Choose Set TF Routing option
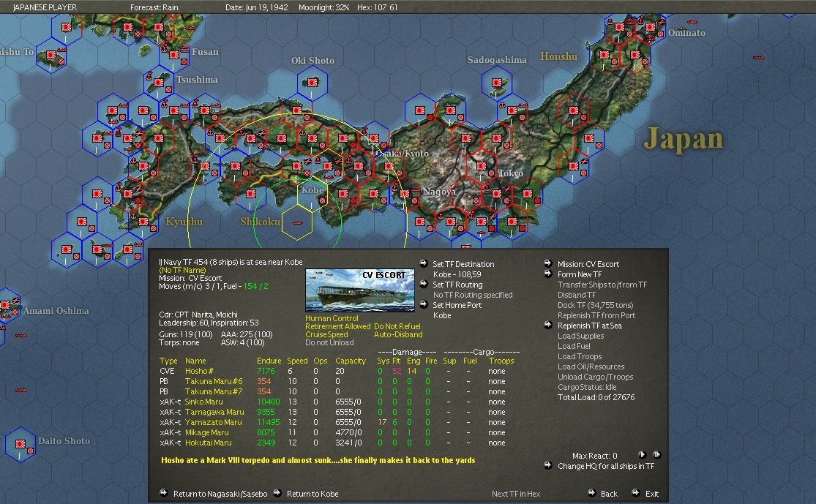 (457, 285)
